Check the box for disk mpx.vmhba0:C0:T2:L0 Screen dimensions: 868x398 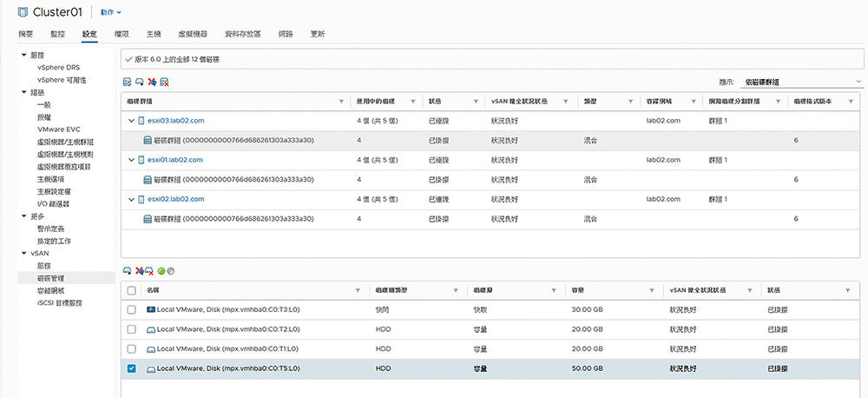pyautogui.click(x=131, y=329)
